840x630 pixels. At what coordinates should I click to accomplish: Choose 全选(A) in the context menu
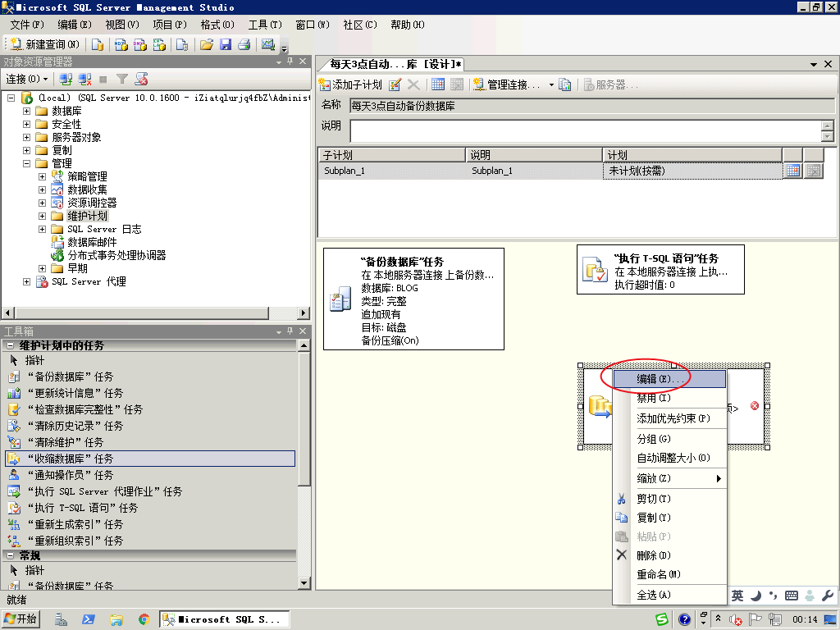point(669,595)
